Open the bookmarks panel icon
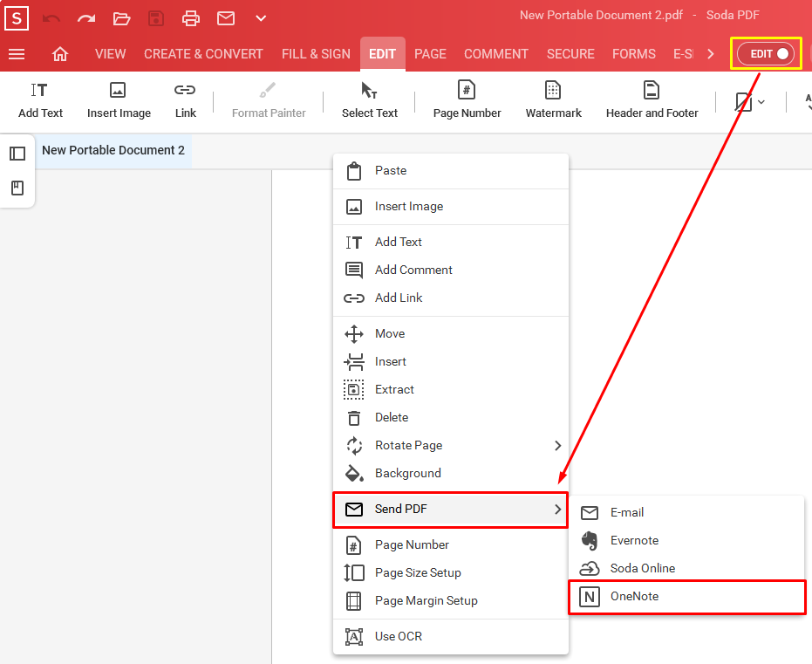 click(x=17, y=188)
